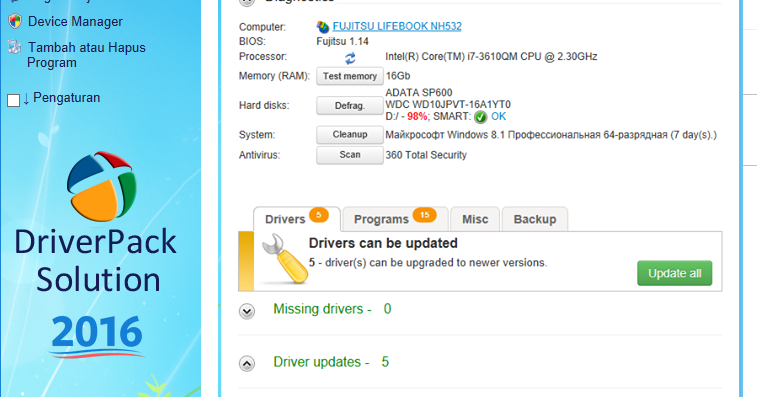This screenshot has height=397, width=757.
Task: Click the 360 Total Security text
Action: coord(426,155)
